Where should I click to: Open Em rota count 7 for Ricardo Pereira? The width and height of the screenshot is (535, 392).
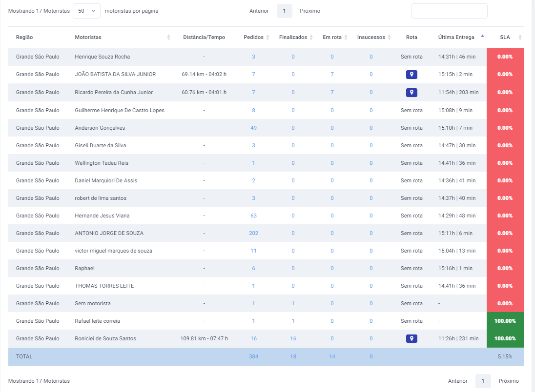coord(332,92)
